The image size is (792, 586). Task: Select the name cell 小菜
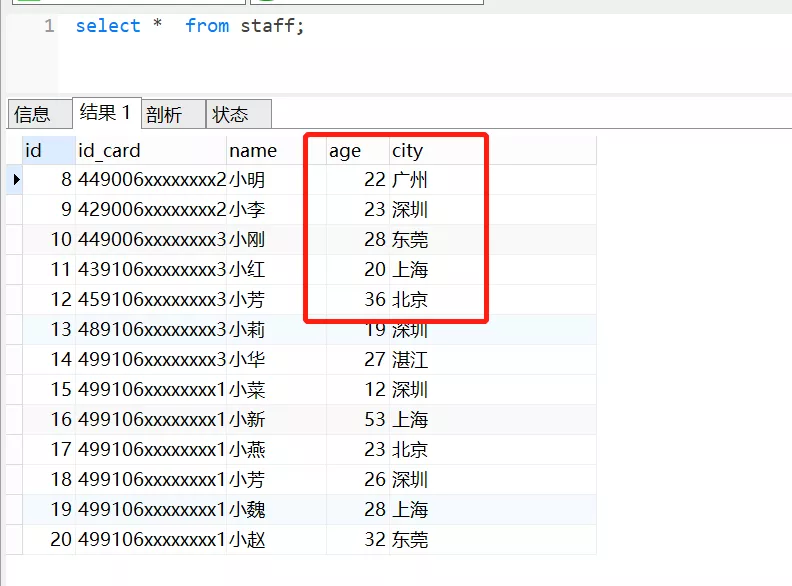coord(276,389)
